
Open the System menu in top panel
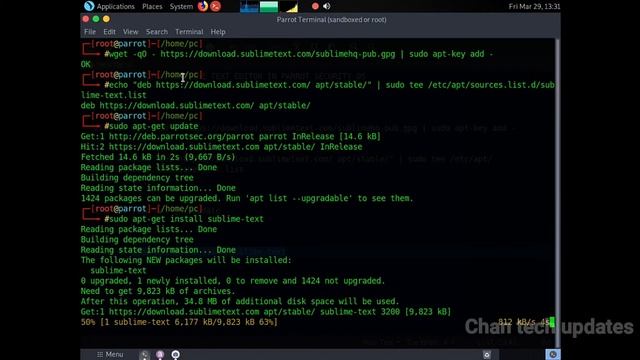181,6
